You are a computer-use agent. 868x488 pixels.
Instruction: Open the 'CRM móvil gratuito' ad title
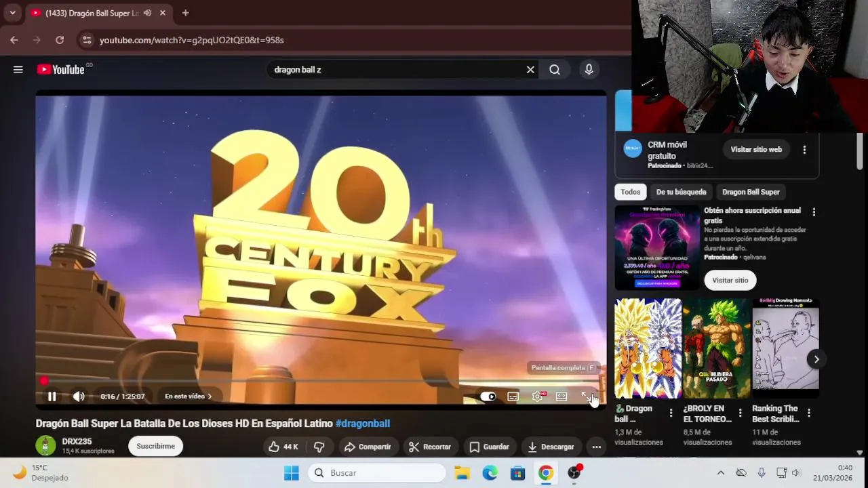pos(667,150)
